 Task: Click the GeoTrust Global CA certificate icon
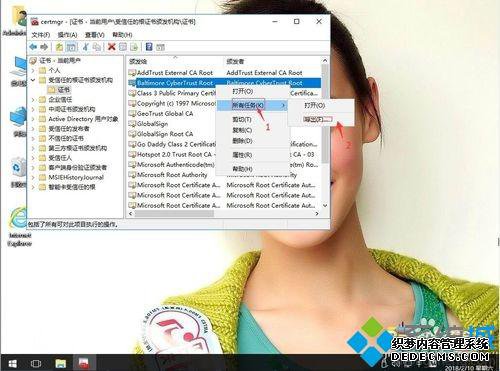coord(132,114)
